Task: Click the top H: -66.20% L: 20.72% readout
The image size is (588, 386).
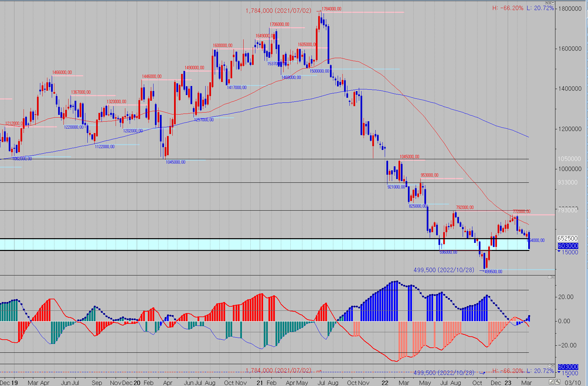Action: [523, 8]
